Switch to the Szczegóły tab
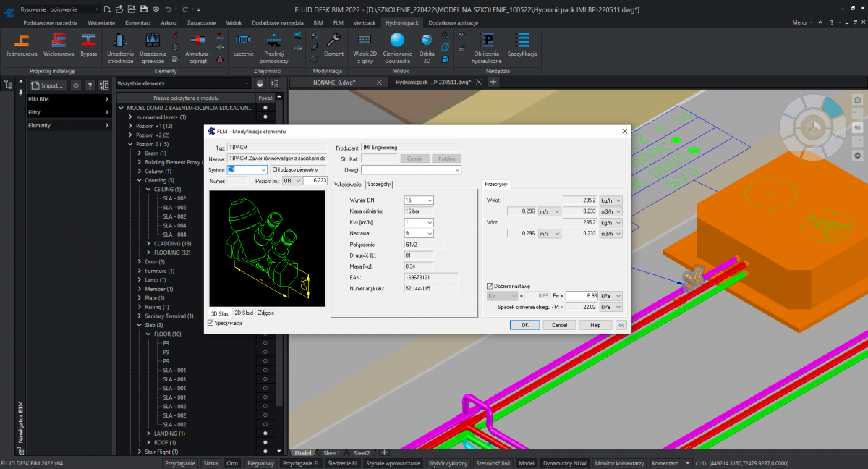868x469 pixels. pyautogui.click(x=379, y=184)
